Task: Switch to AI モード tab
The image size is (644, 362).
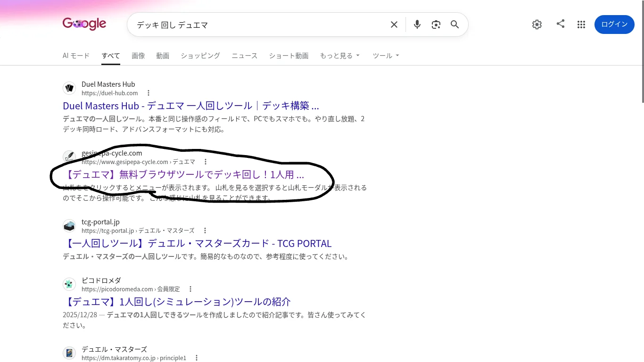Action: [76, 56]
